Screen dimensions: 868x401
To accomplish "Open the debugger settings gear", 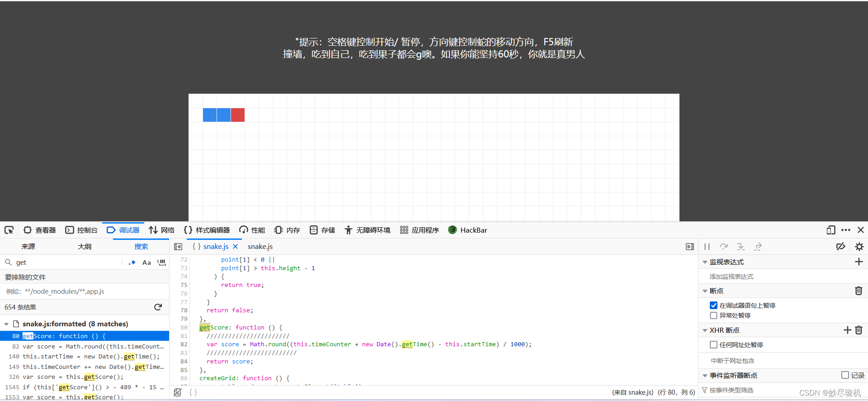I will pos(859,247).
